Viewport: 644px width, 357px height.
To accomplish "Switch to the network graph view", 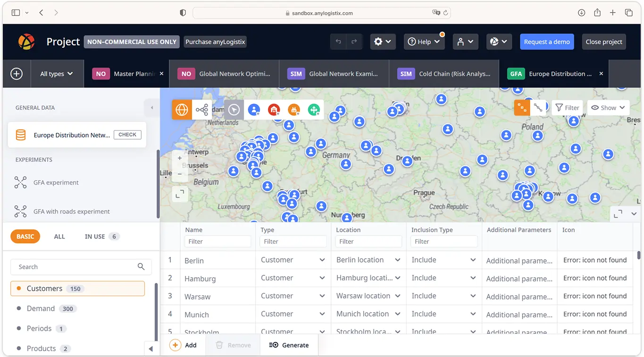I will pyautogui.click(x=202, y=110).
